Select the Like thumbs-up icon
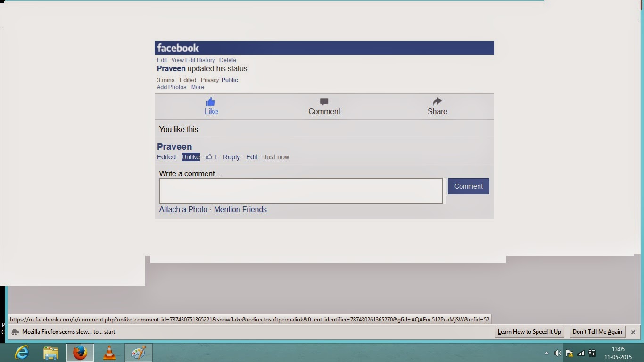Image resolution: width=644 pixels, height=362 pixels. click(x=211, y=101)
